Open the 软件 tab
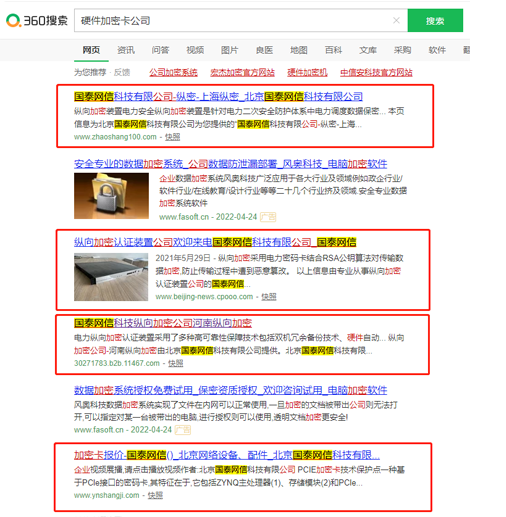This screenshot has height=517, width=506. click(437, 50)
